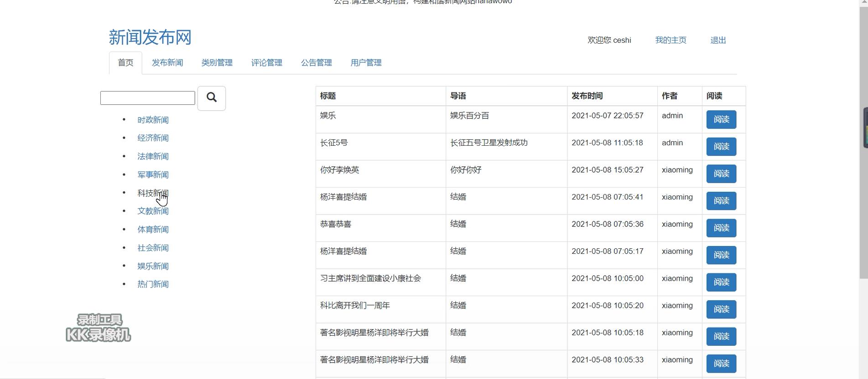
Task: Click 阅读 for article posted 10:05:18
Action: (x=721, y=336)
